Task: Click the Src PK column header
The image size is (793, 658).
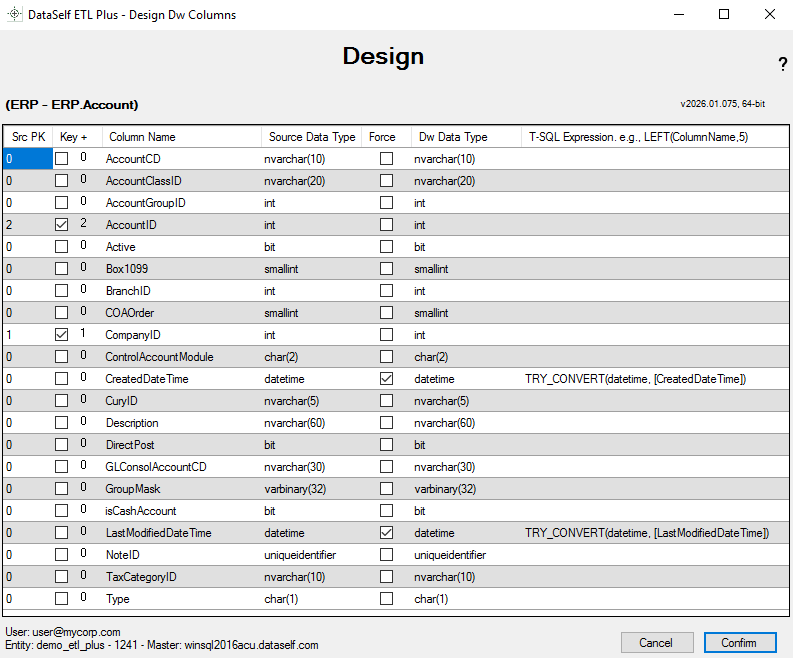Action: click(x=27, y=137)
